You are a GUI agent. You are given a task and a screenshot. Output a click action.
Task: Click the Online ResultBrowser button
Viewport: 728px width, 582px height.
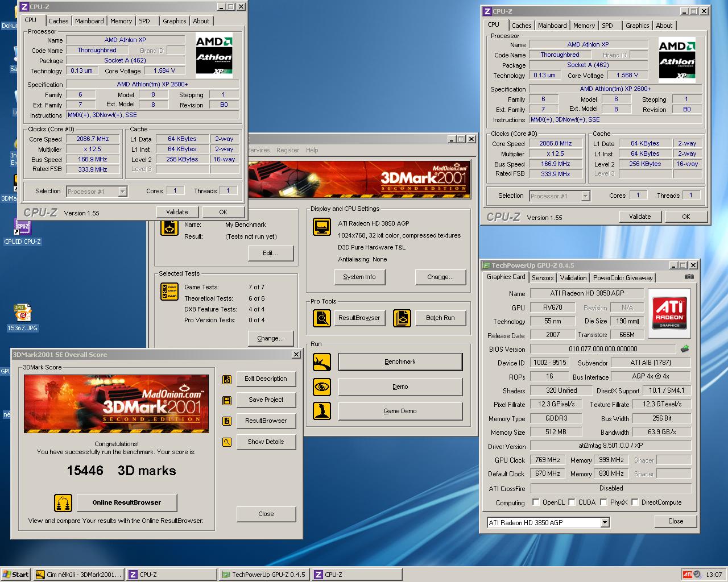pos(126,503)
